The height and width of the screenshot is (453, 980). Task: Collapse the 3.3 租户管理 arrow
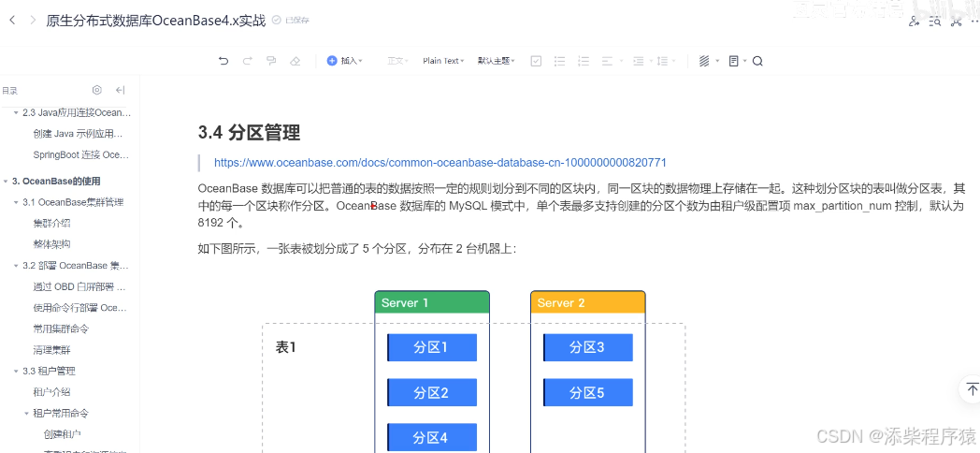click(x=16, y=371)
